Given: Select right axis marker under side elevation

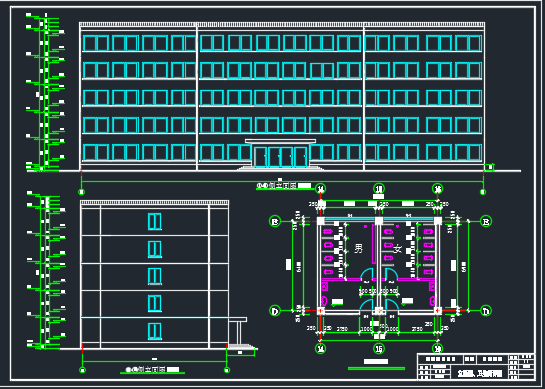Looking at the screenshot, I should pyautogui.click(x=227, y=370).
